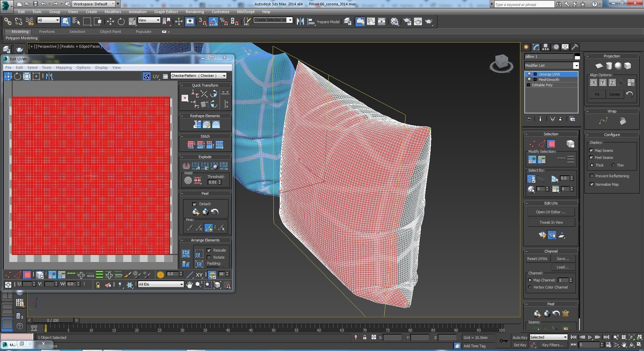Toggle Rescale checkbox in Arrange Elements
The height and width of the screenshot is (351, 644).
pyautogui.click(x=209, y=250)
